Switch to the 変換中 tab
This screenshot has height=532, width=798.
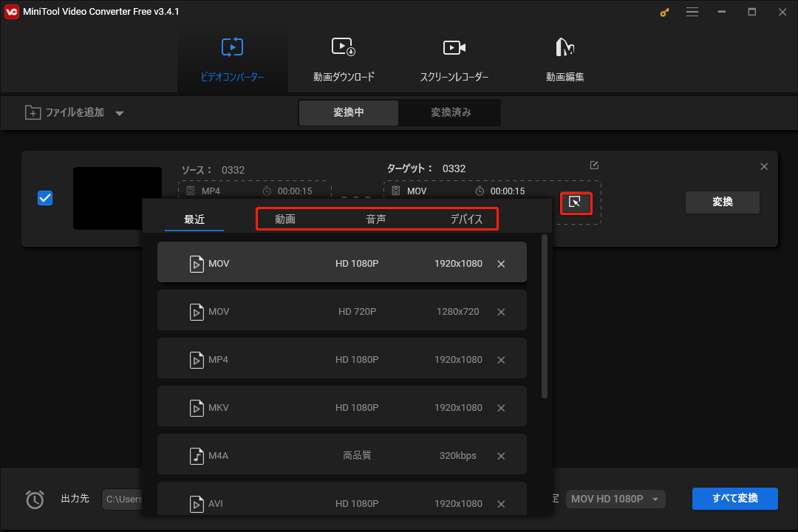(x=349, y=112)
